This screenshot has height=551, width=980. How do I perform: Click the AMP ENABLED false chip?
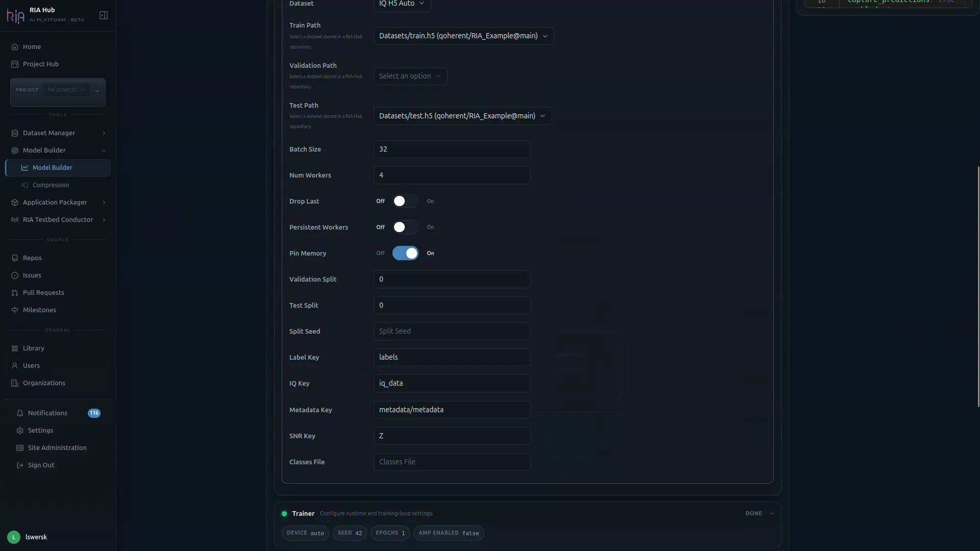(449, 533)
